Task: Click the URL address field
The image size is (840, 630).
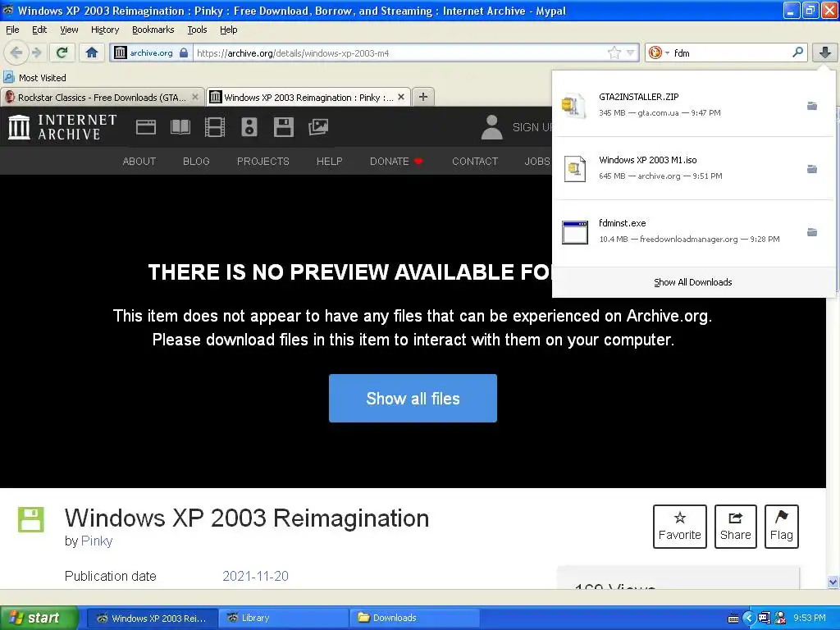Action: tap(399, 53)
